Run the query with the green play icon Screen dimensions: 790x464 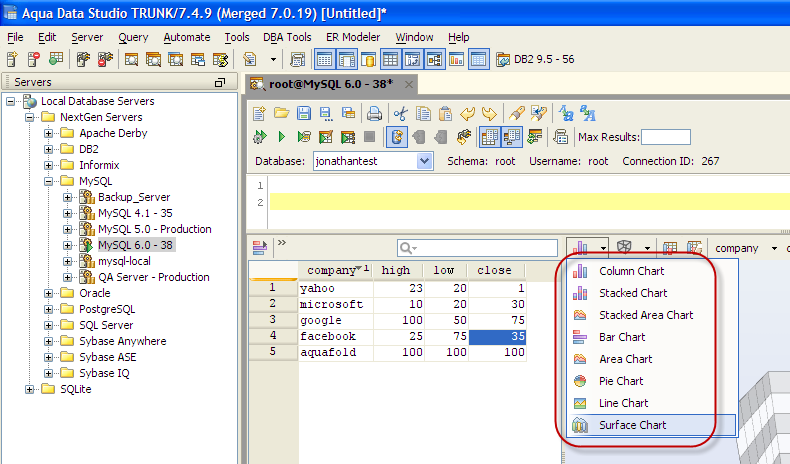point(282,137)
